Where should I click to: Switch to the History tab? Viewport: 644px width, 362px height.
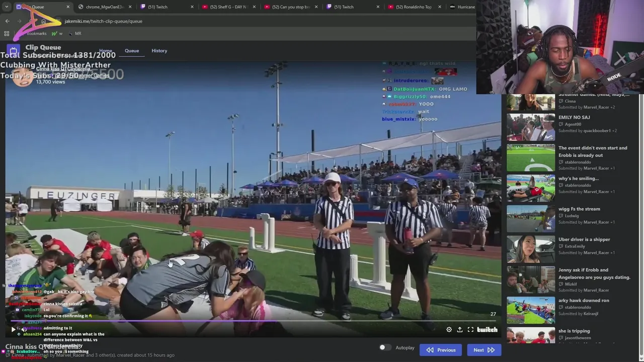pyautogui.click(x=159, y=51)
